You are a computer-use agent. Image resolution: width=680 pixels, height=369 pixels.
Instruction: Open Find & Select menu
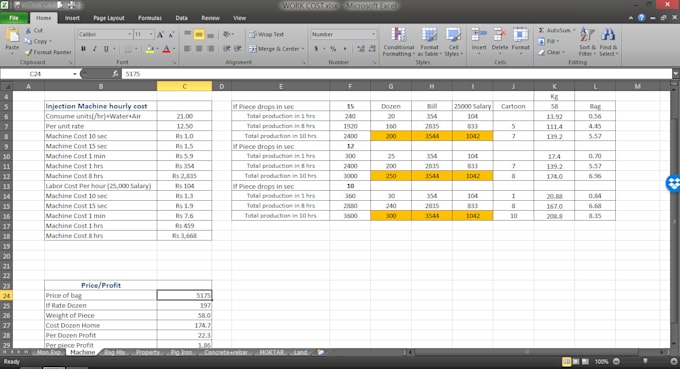click(608, 42)
